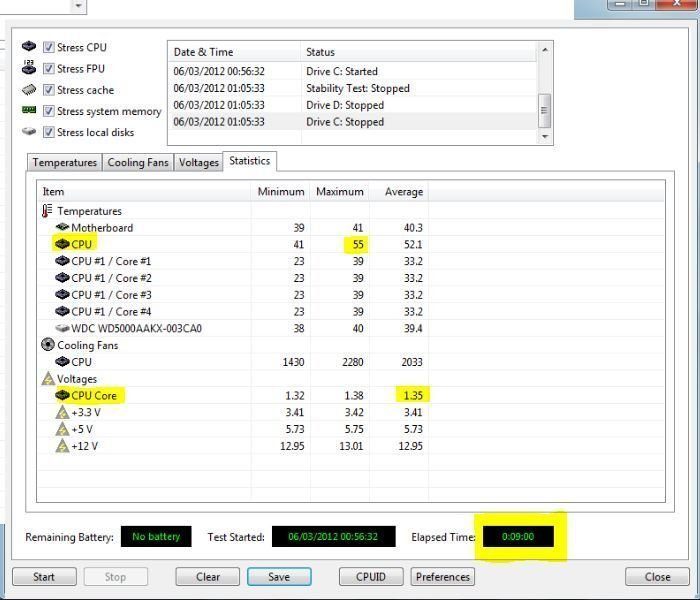Viewport: 700px width, 600px height.
Task: Click the Stress CPU chip icon
Action: (29, 46)
